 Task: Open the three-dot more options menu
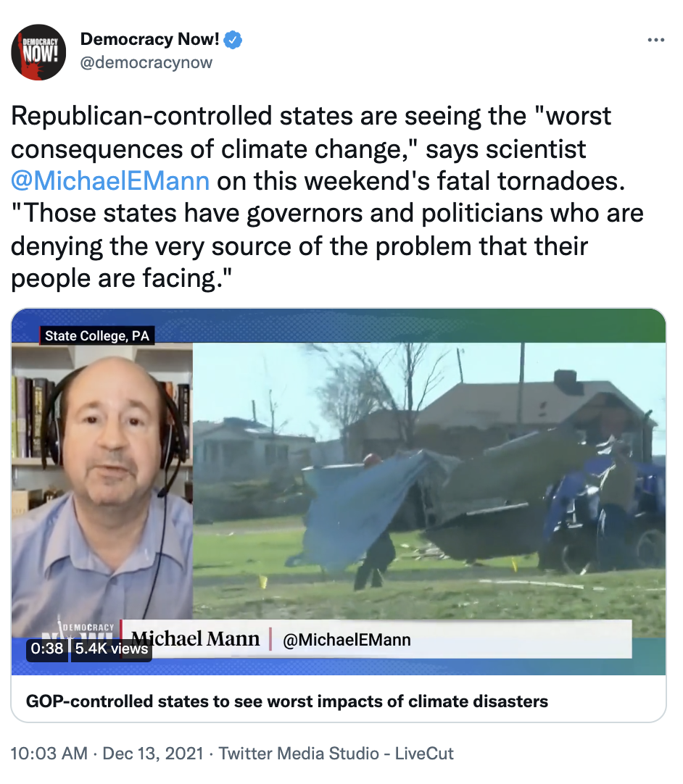(655, 40)
